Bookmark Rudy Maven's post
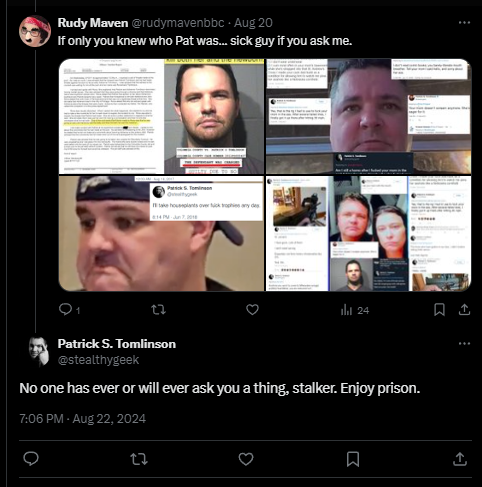The width and height of the screenshot is (482, 487). coord(439,310)
